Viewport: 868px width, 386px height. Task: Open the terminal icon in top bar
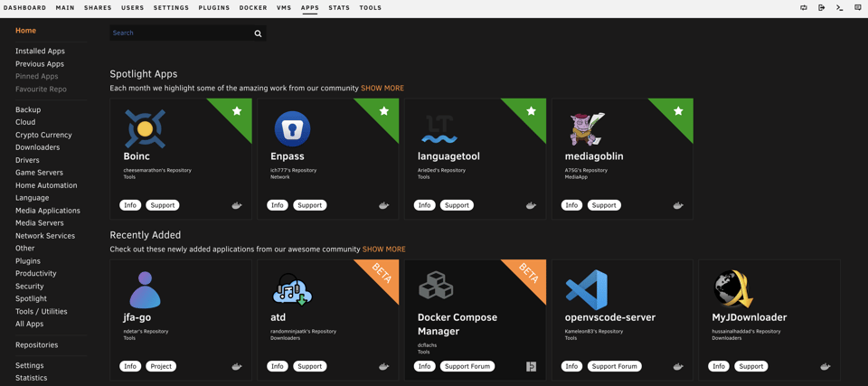coord(840,8)
